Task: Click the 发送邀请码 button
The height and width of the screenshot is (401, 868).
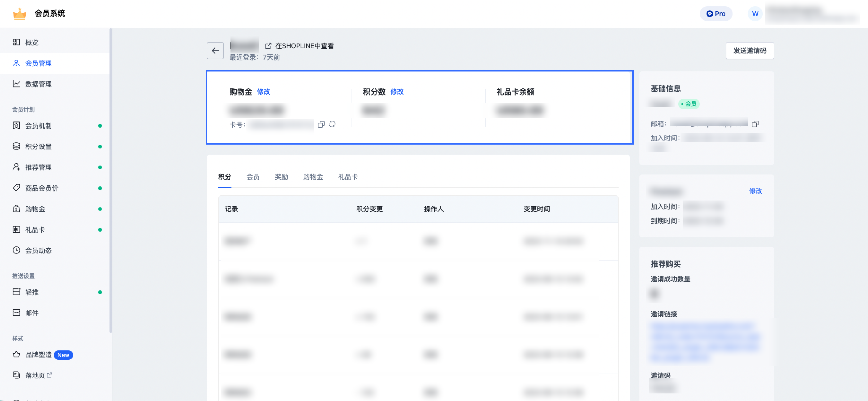Action: [x=750, y=51]
